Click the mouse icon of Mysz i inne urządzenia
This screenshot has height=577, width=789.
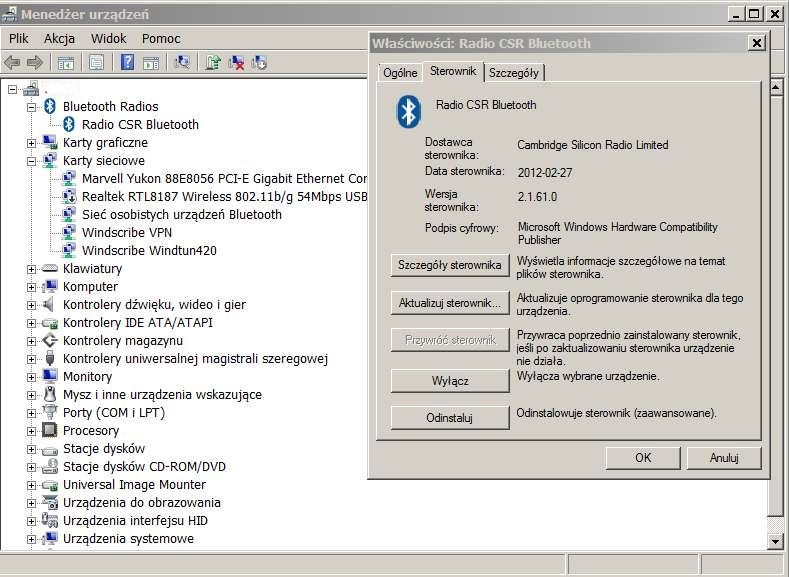pos(50,394)
